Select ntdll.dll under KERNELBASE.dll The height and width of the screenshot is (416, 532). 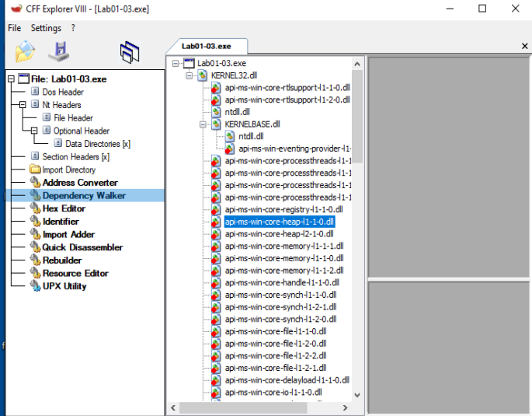251,137
